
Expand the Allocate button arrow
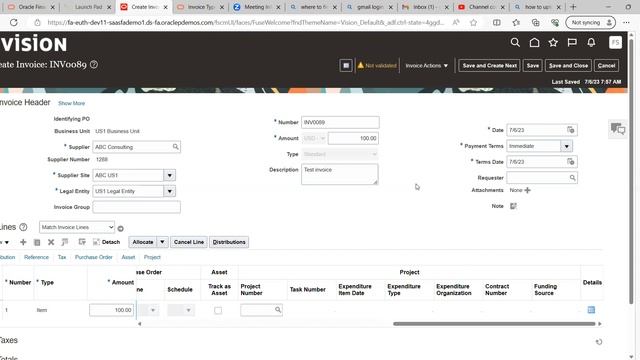point(162,242)
